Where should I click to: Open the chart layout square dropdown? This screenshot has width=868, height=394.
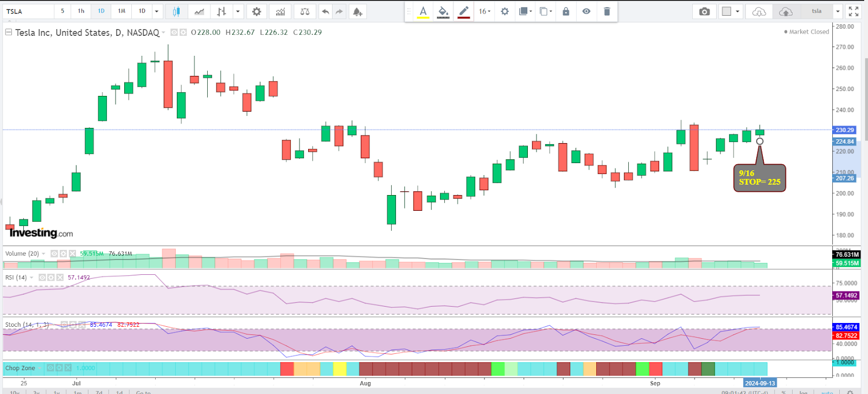(x=730, y=11)
